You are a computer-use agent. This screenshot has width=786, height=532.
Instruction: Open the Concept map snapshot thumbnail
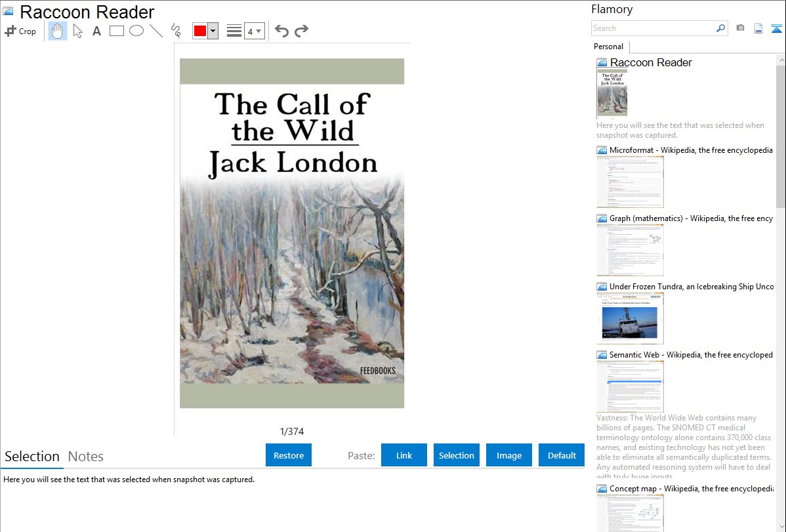click(630, 513)
